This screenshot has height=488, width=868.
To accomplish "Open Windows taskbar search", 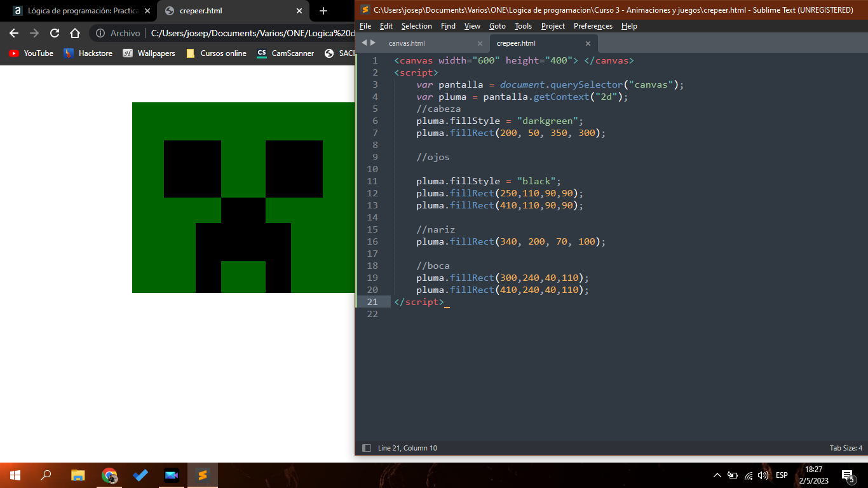I will 46,475.
